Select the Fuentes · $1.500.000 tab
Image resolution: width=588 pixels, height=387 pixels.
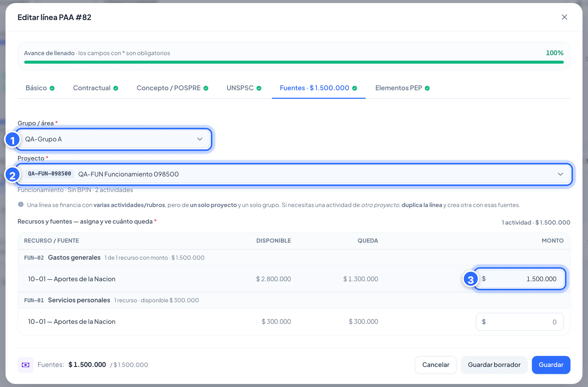click(x=319, y=88)
